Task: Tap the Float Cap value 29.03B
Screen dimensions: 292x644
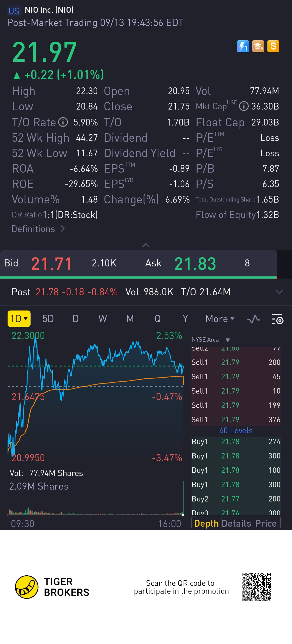Action: click(265, 122)
